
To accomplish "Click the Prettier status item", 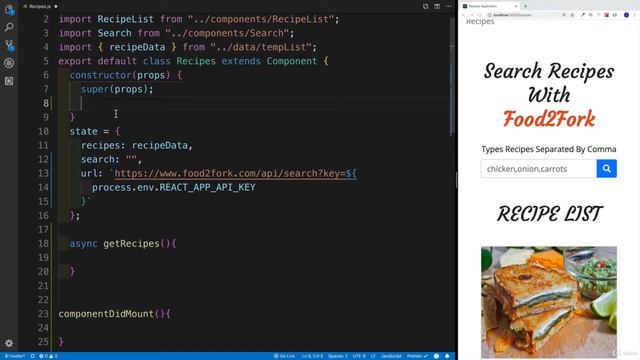I will click(x=417, y=356).
